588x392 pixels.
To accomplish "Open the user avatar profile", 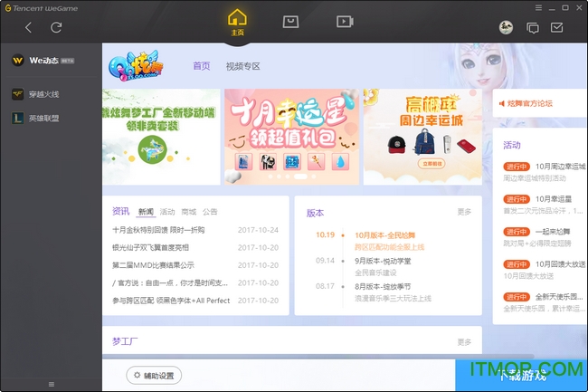I will point(506,27).
